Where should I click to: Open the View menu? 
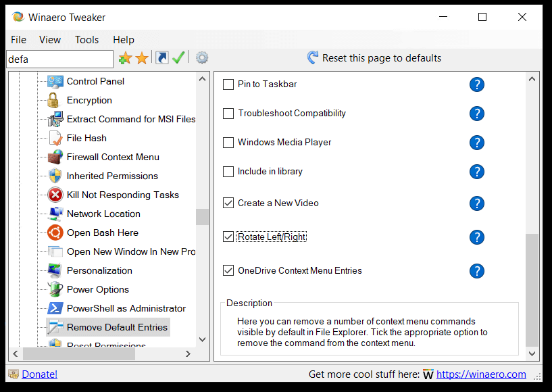click(x=50, y=40)
